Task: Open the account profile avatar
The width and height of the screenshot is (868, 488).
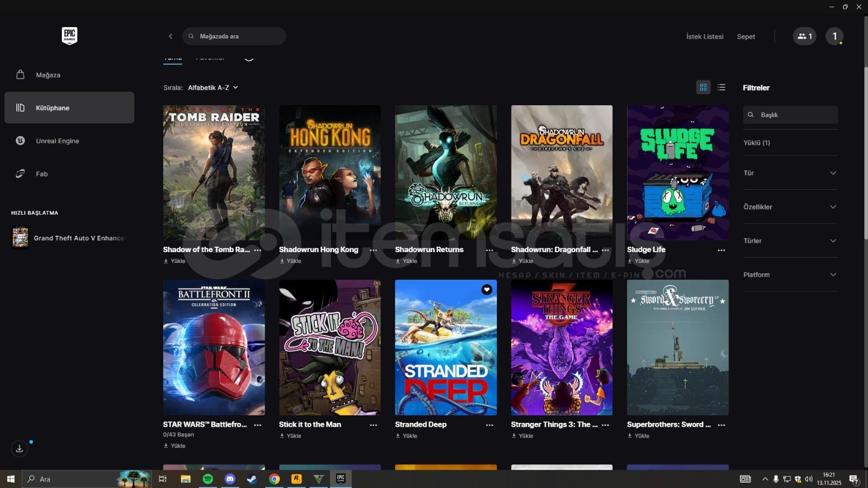Action: click(834, 36)
